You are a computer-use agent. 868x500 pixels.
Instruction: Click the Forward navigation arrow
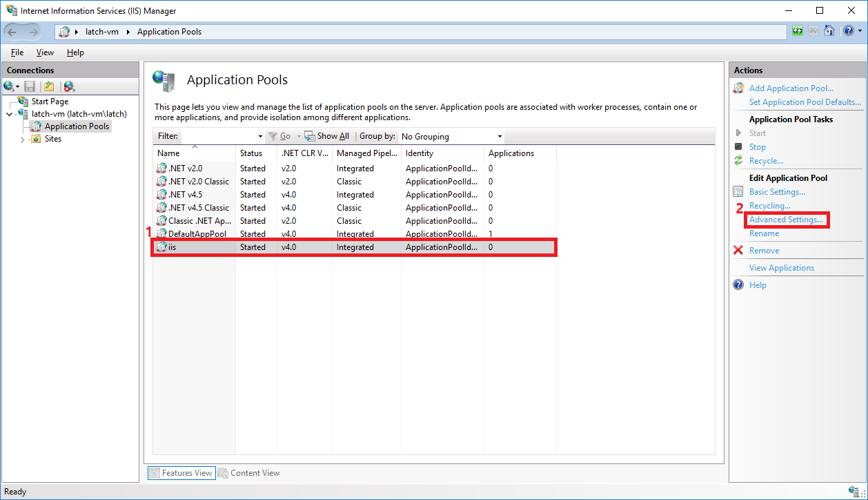[x=34, y=32]
